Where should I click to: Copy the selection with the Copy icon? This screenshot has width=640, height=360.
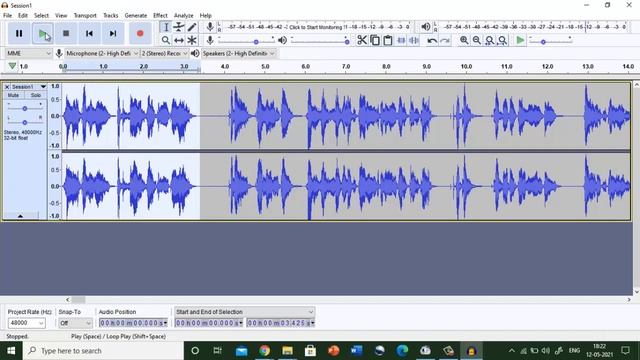(375, 40)
